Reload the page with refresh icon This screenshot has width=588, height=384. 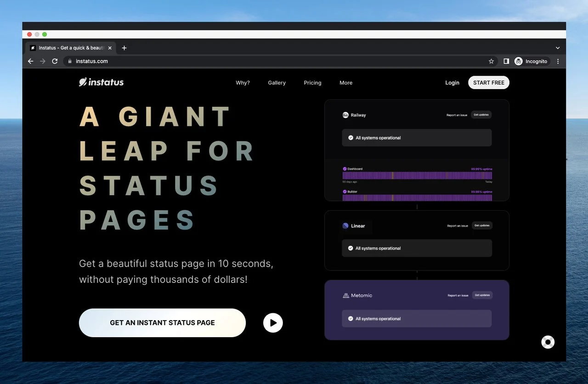click(55, 61)
